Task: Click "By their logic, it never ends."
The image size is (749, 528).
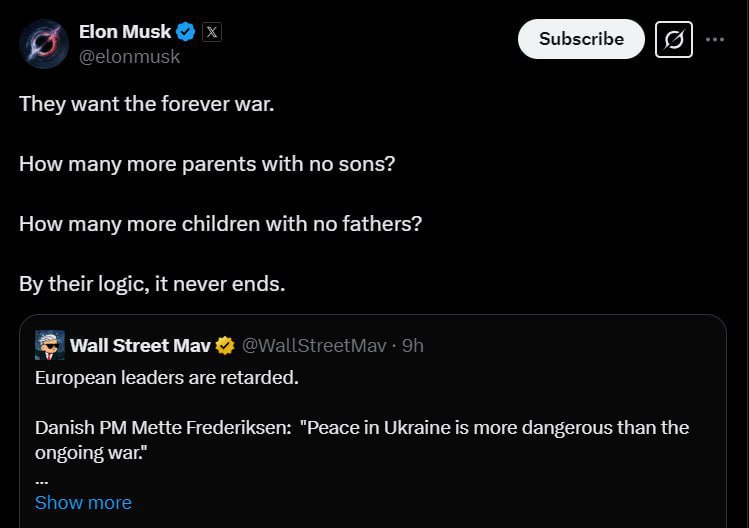Action: [x=152, y=283]
